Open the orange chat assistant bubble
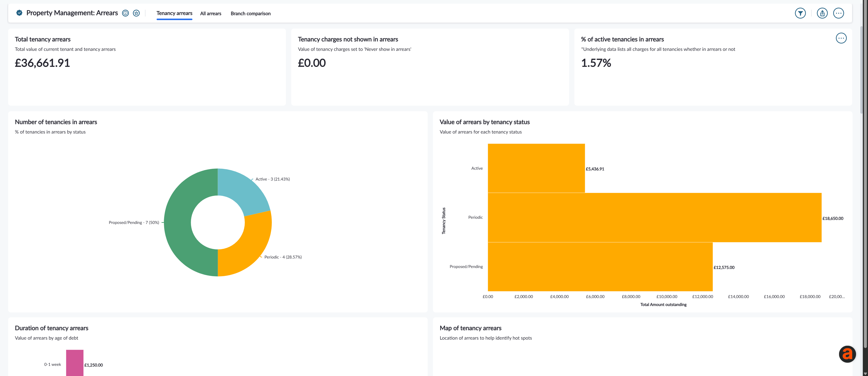This screenshot has width=868, height=376. 847,354
